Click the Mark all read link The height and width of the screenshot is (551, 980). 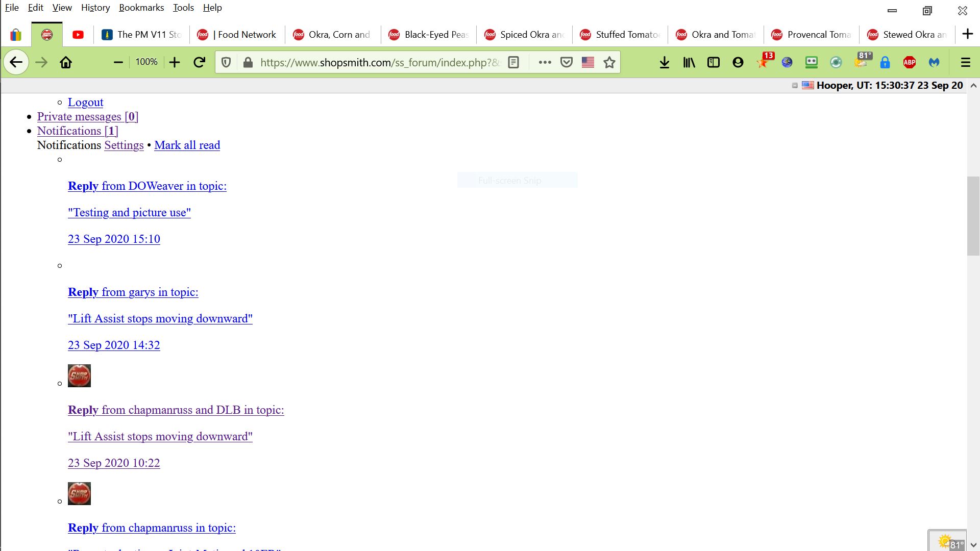187,145
